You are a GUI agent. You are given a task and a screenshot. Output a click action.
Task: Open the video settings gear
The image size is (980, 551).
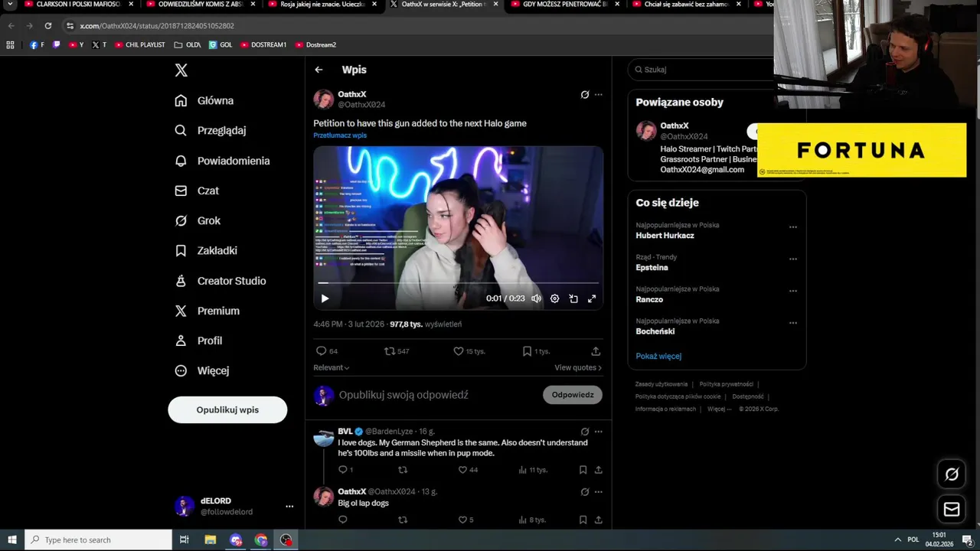pos(554,298)
